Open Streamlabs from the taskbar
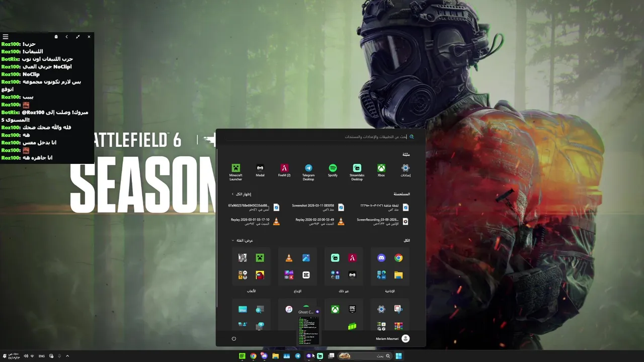 (319, 356)
